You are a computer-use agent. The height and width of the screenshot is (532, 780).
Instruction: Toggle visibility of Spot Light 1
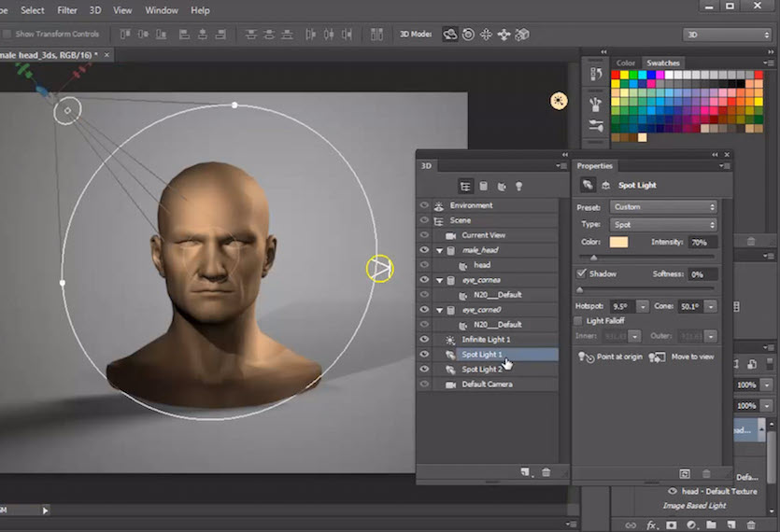424,354
